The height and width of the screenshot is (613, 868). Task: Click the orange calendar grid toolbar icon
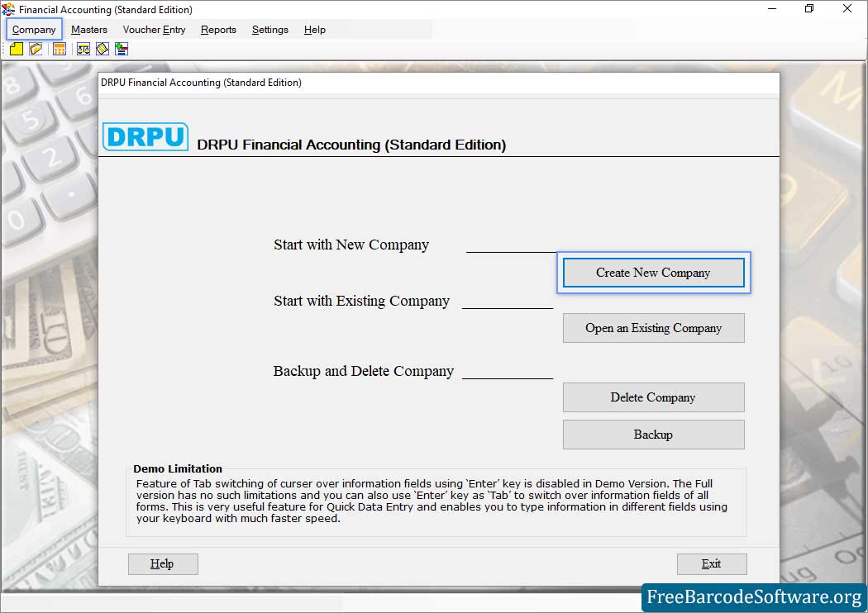click(x=60, y=50)
